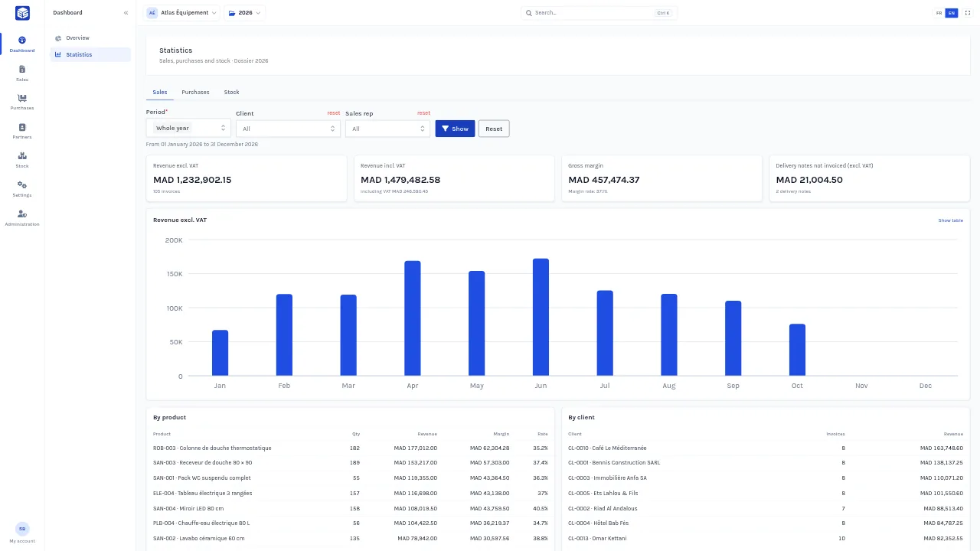Select the Sales statistics tab
The width and height of the screenshot is (980, 551).
(160, 93)
